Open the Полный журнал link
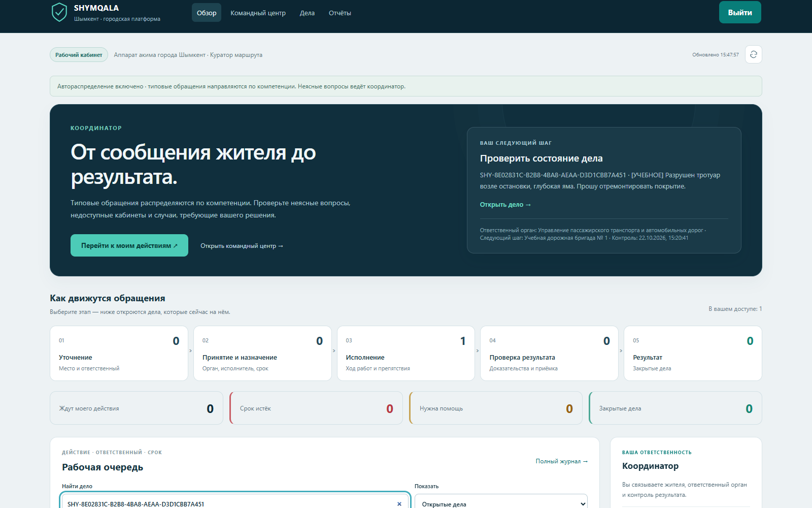Screen dimensions: 812x508 [x=562, y=461]
